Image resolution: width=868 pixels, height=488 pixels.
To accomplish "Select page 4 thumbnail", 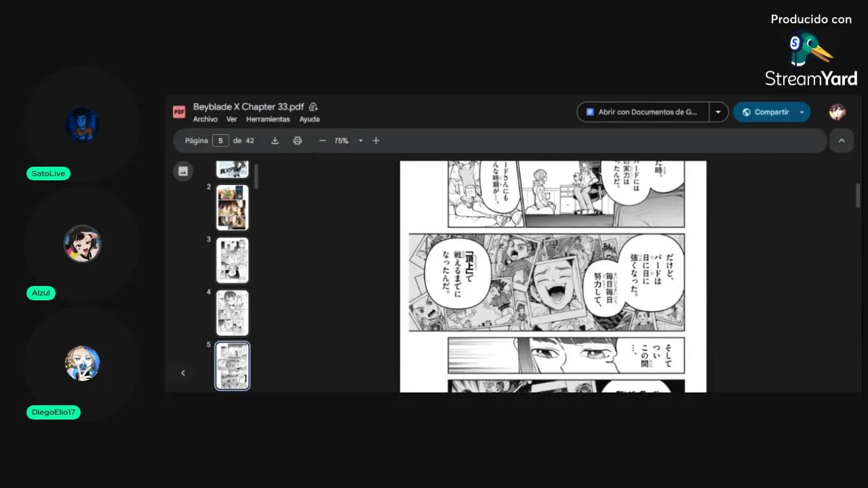I will [x=233, y=313].
